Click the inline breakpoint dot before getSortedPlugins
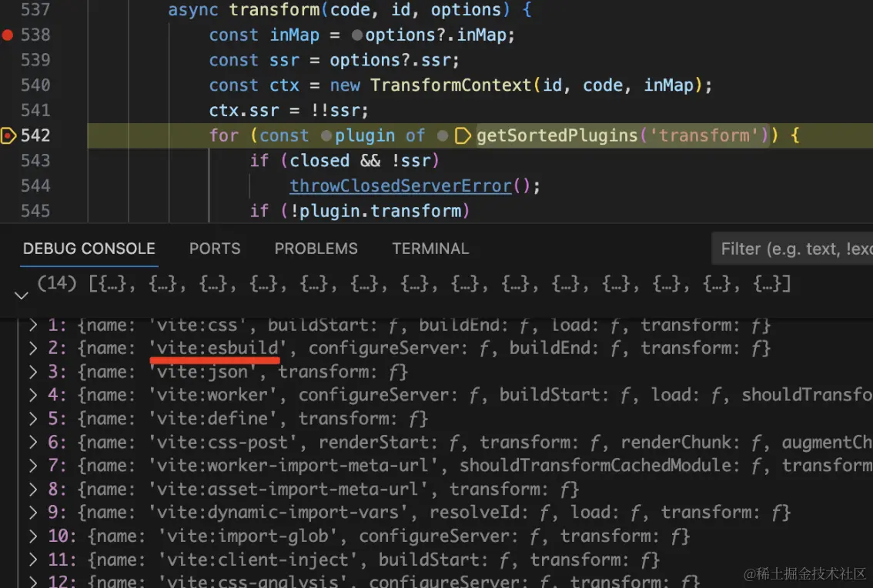 click(x=443, y=136)
